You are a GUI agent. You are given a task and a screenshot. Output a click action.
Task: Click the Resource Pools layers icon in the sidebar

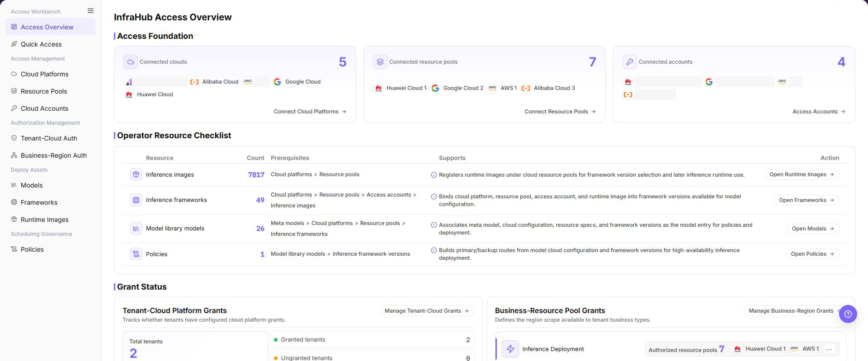[x=14, y=91]
